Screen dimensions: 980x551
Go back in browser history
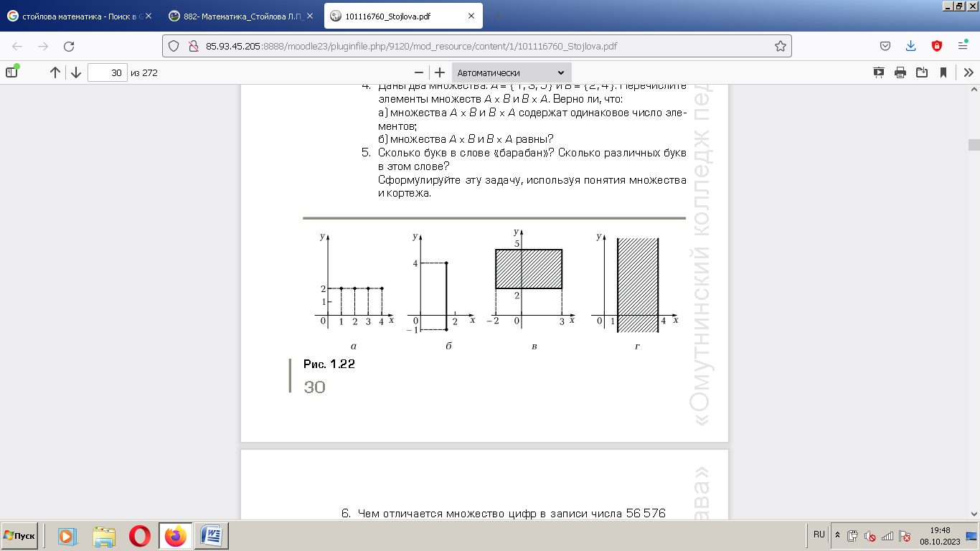[17, 46]
